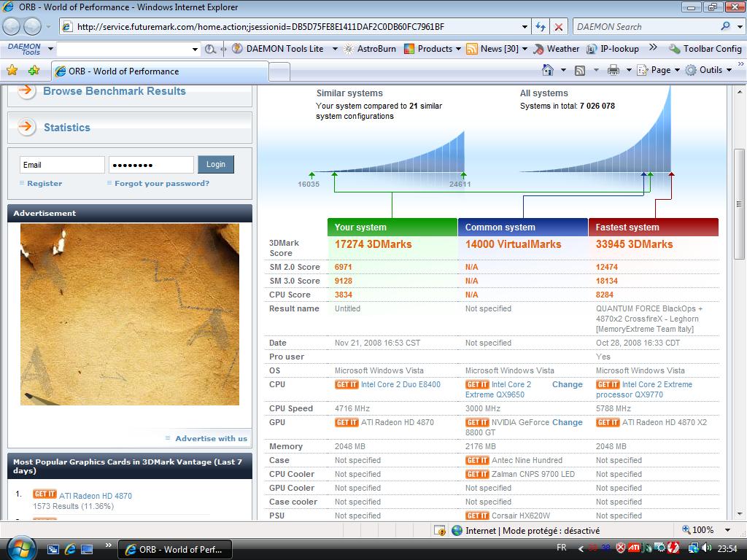Click the ORB taskbar window button
The height and width of the screenshot is (560, 747).
tap(175, 550)
